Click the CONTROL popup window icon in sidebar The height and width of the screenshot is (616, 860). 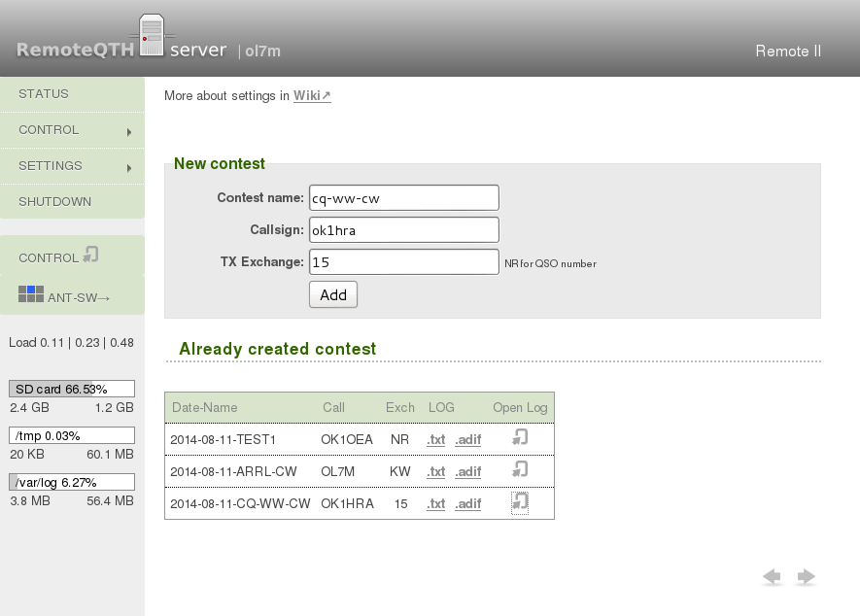coord(91,255)
